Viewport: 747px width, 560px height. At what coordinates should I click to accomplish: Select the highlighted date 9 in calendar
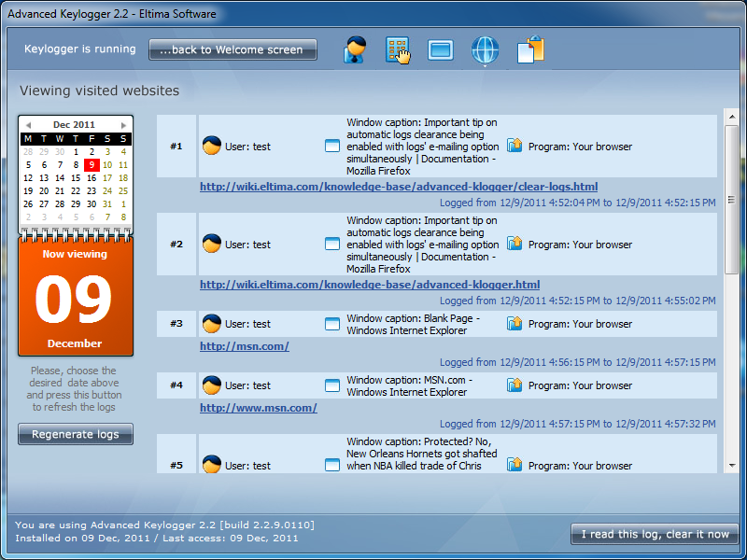(x=92, y=164)
